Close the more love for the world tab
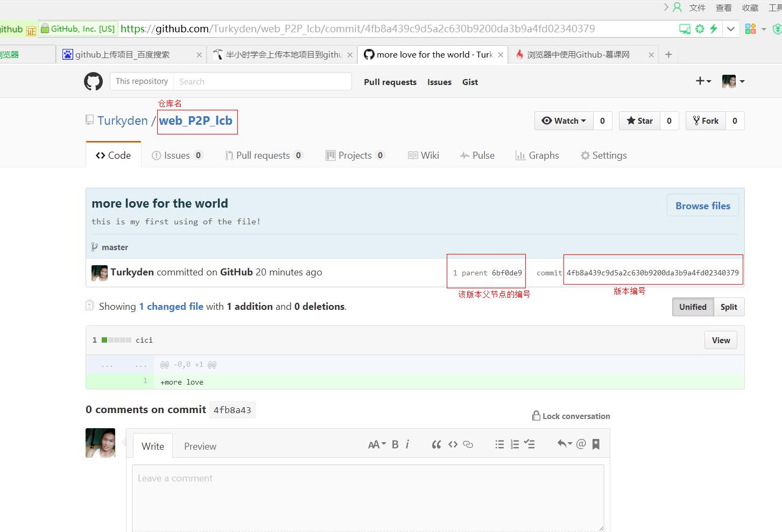The image size is (782, 532). pyautogui.click(x=501, y=55)
